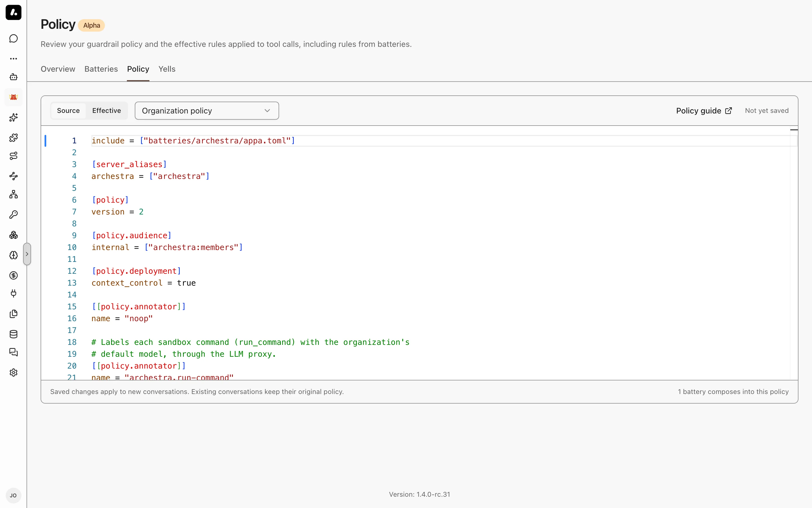812x508 pixels.
Task: Select the Policy tab
Action: click(x=138, y=69)
